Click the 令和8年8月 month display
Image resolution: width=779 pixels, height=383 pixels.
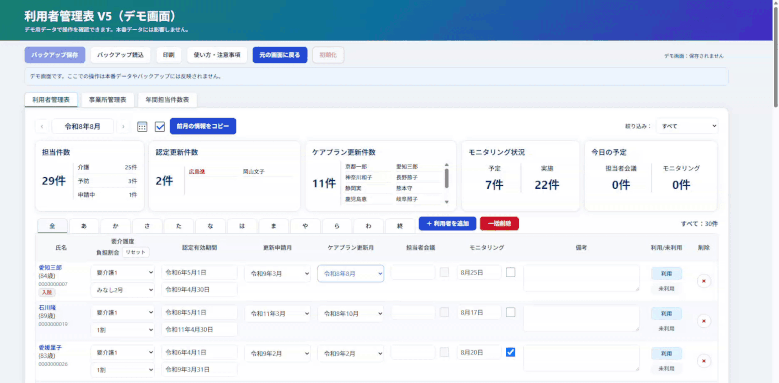(x=82, y=126)
